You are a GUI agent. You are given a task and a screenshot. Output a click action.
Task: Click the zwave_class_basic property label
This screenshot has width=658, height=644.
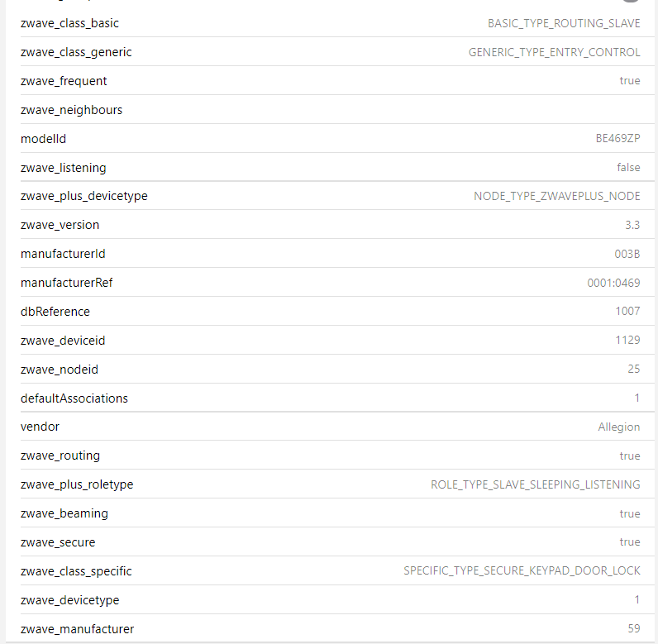[x=69, y=23]
